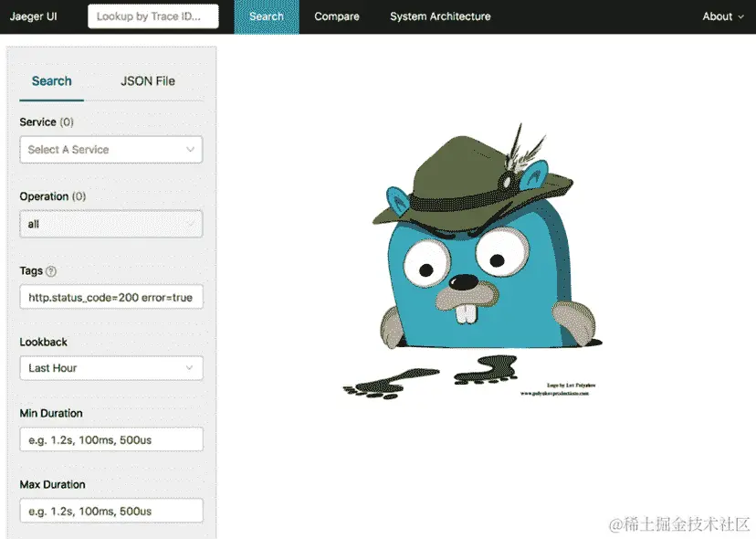The height and width of the screenshot is (539, 756).
Task: Click the Operation dropdown arrow
Action: pos(190,224)
